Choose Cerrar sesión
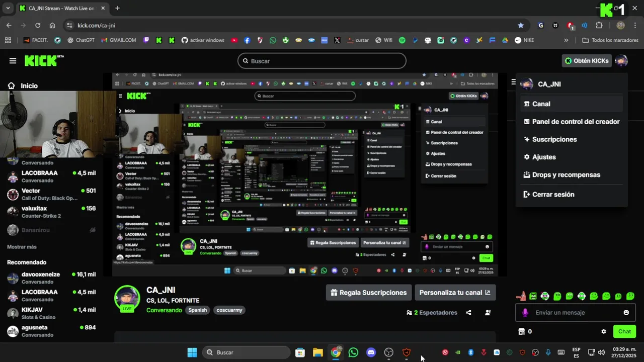This screenshot has width=644, height=362. [572, 195]
